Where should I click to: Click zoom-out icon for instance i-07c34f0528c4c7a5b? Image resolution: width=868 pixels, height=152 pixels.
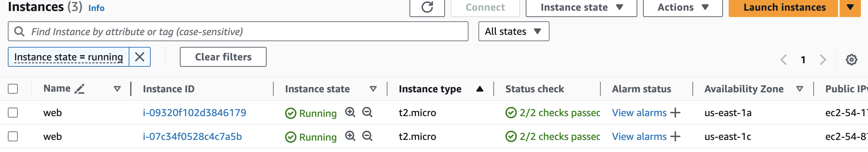367,136
